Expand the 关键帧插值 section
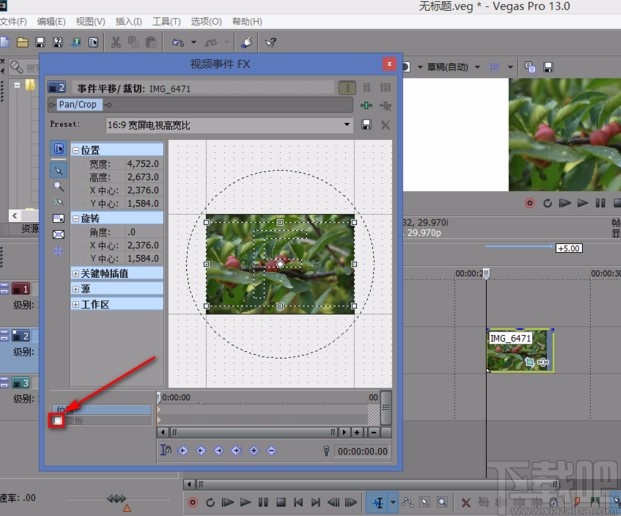 point(76,273)
